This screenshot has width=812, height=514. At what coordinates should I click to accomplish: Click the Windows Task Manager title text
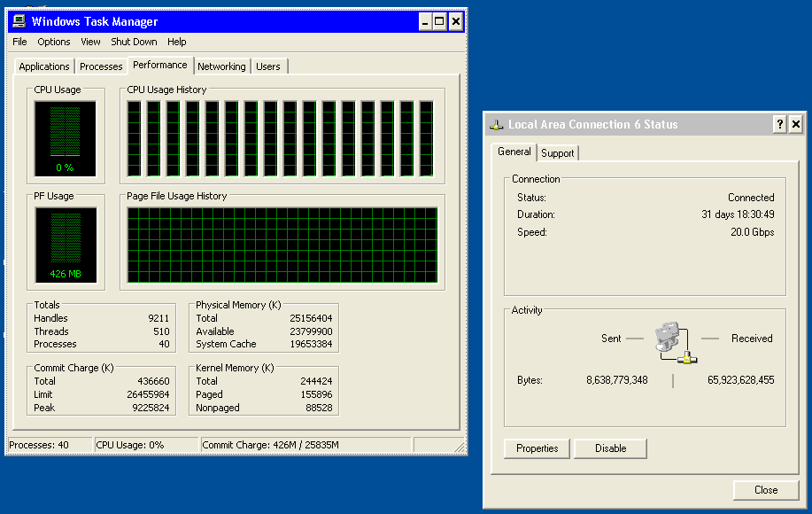pyautogui.click(x=95, y=22)
